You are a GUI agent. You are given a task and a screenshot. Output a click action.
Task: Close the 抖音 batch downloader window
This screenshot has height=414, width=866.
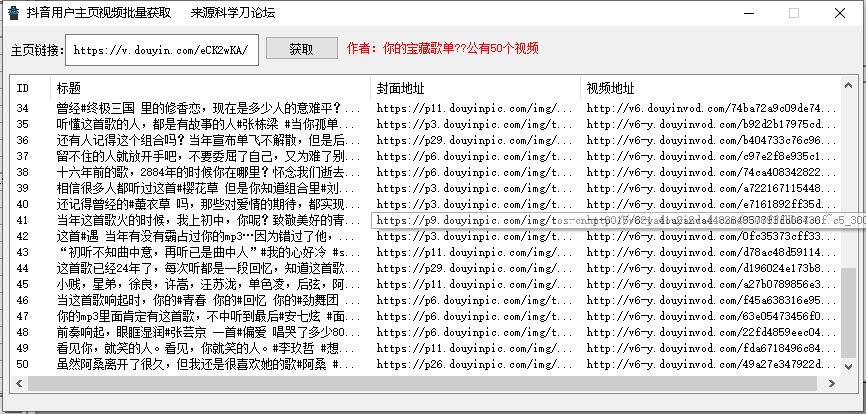839,13
